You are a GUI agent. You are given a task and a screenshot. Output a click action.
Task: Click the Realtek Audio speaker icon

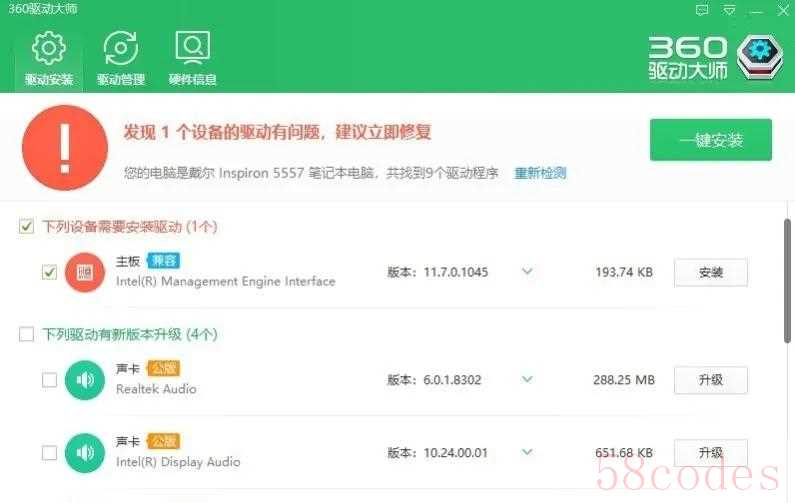click(x=85, y=380)
